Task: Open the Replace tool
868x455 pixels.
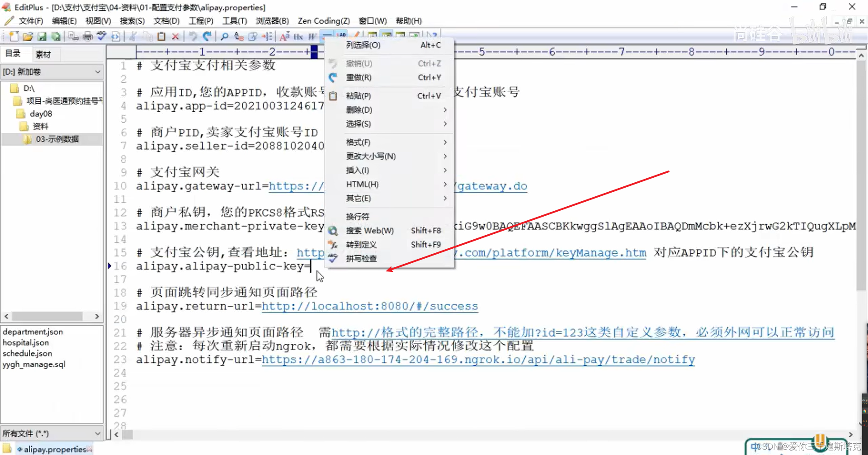Action: coord(239,36)
